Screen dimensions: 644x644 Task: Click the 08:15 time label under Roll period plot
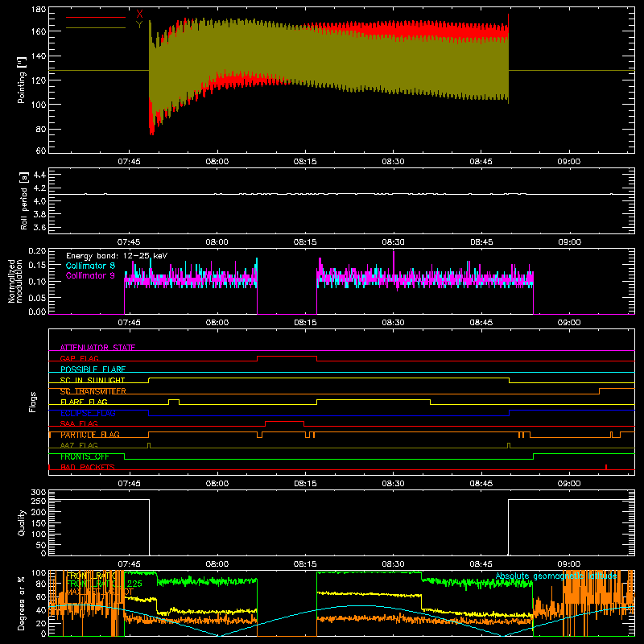305,242
